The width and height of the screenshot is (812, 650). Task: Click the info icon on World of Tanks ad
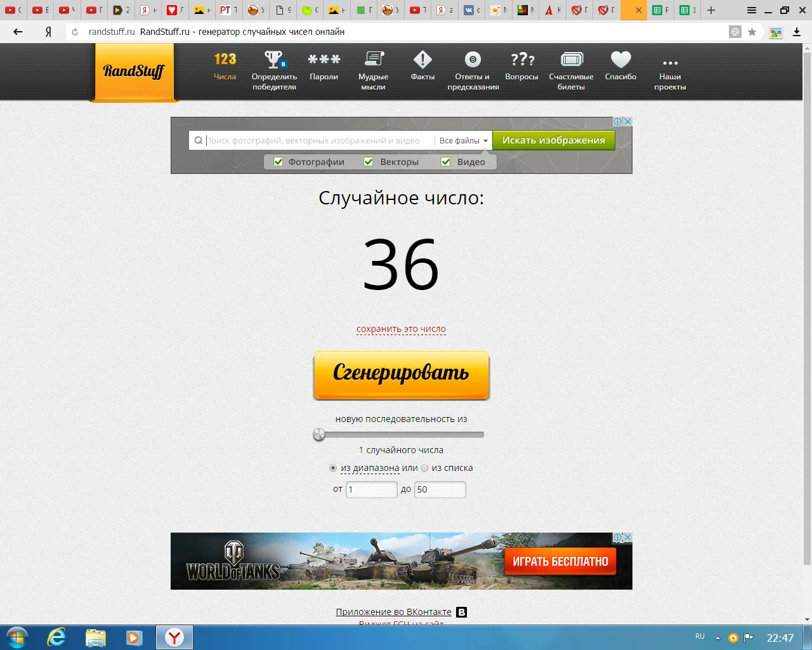(617, 537)
